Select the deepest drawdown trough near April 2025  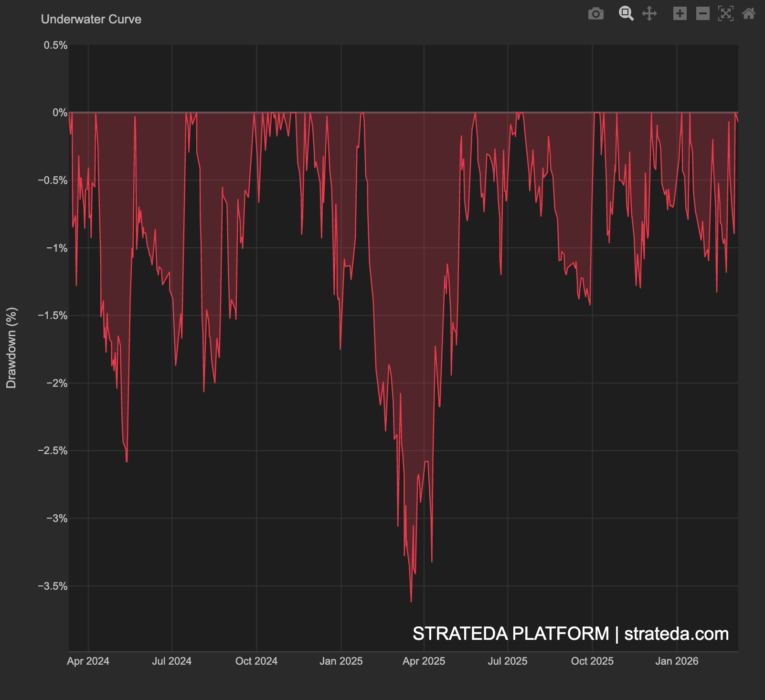pyautogui.click(x=412, y=602)
